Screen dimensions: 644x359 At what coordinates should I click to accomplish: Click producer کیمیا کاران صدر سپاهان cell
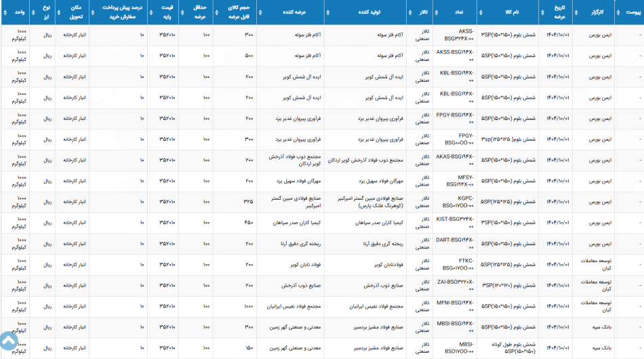tap(365, 223)
